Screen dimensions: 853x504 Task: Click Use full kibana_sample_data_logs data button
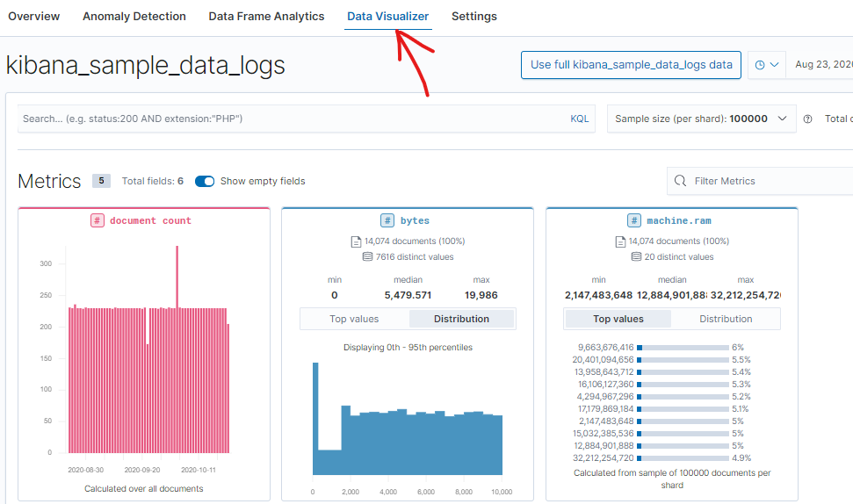631,65
